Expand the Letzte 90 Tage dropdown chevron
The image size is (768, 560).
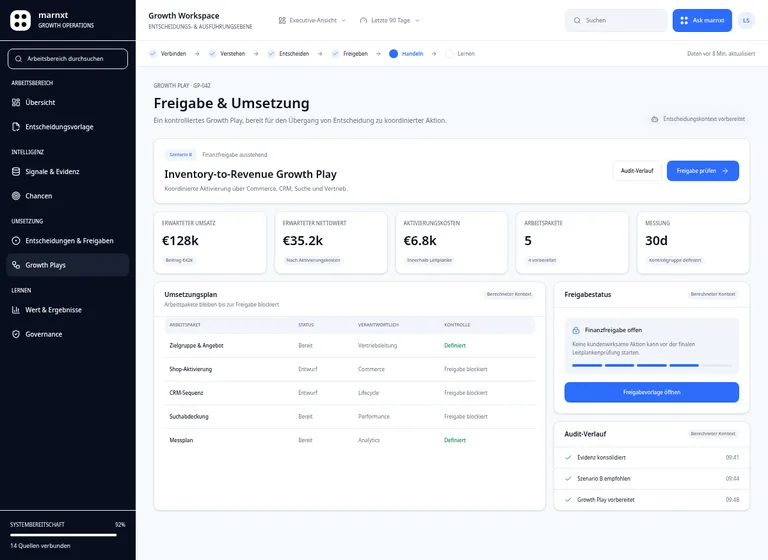[417, 21]
